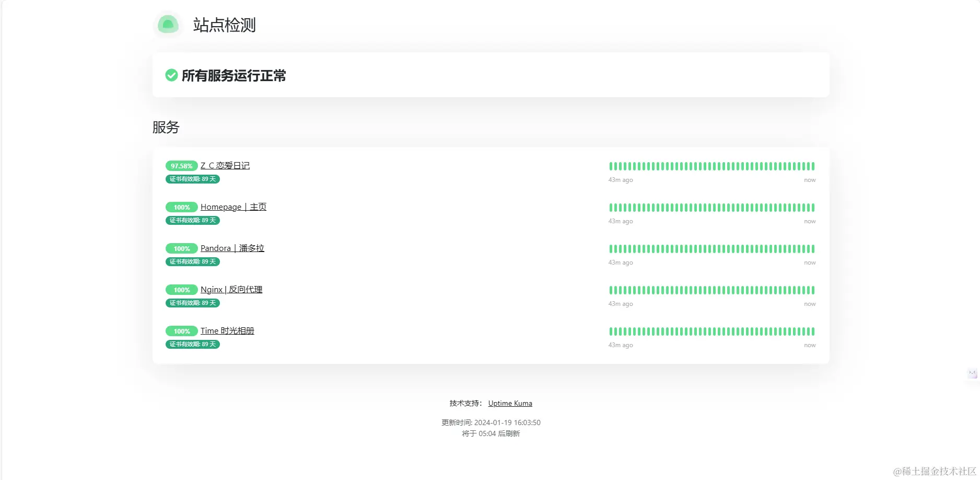Image resolution: width=980 pixels, height=480 pixels.
Task: Click the 站点检测 page title
Action: point(225,25)
